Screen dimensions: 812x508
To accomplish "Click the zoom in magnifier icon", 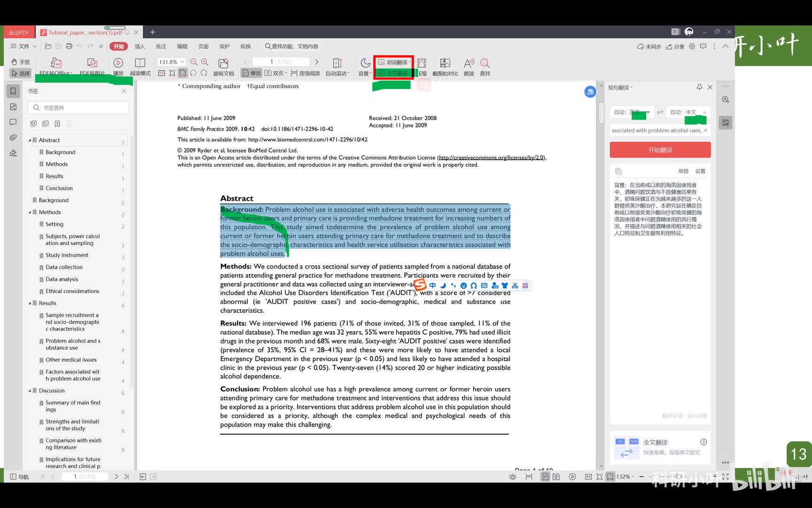I will [205, 62].
